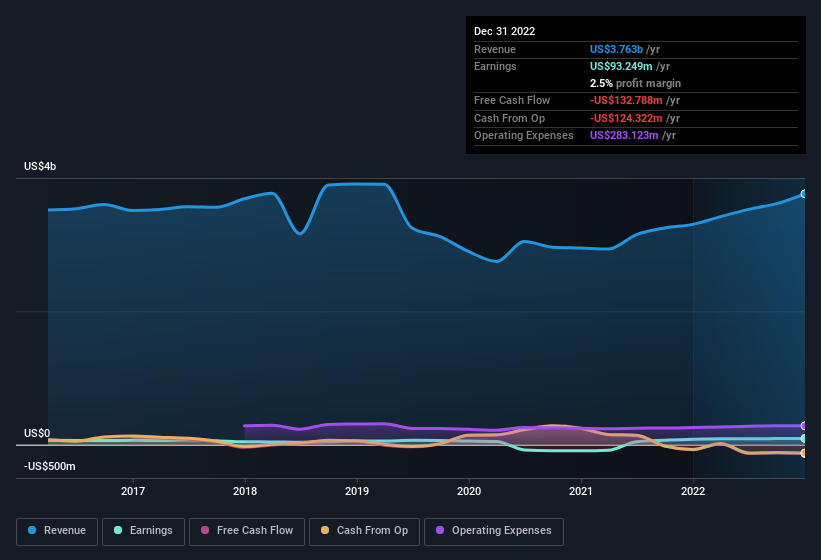Viewport: 821px width, 560px height.
Task: Click the US$3.763b revenue value
Action: tap(616, 49)
